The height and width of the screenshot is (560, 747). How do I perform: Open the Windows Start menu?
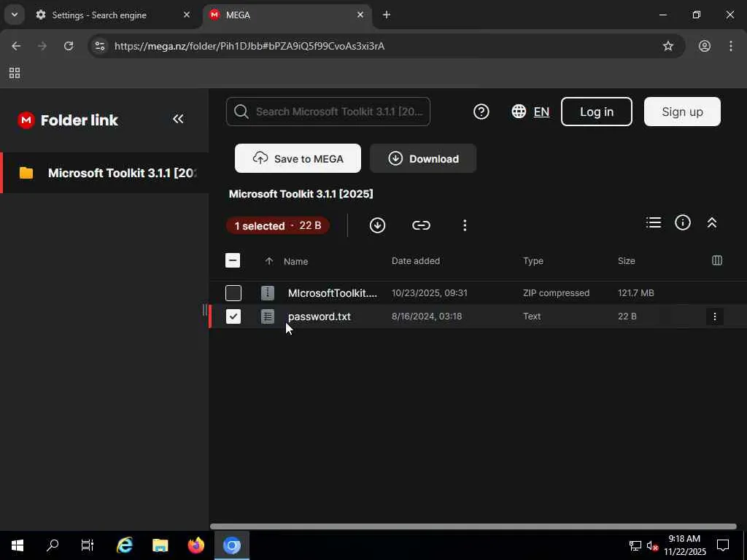[x=18, y=545]
